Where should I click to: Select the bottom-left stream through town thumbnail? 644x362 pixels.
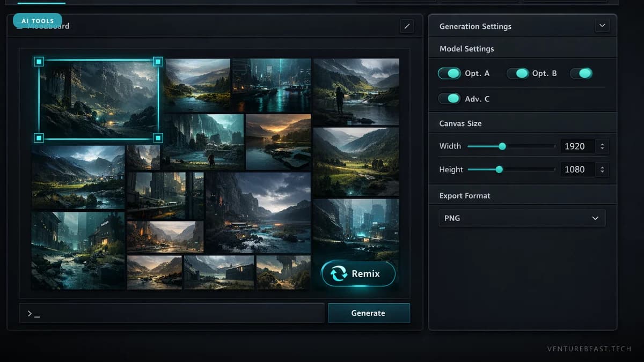click(x=78, y=250)
